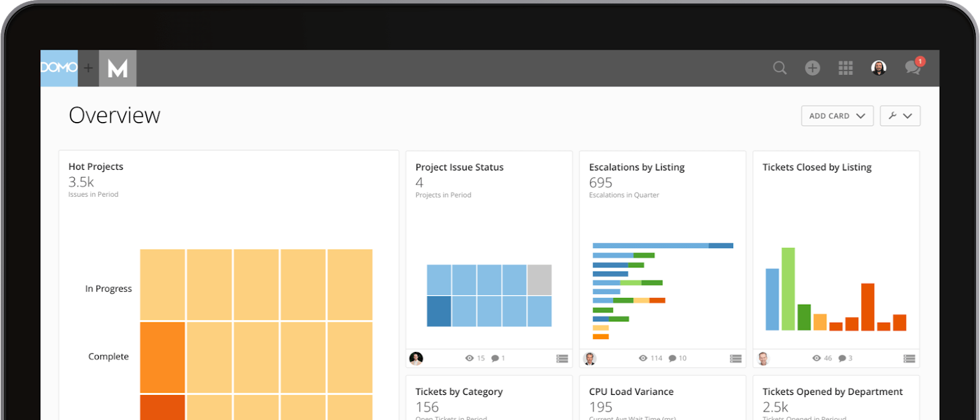Screen dimensions: 980x420
Task: Open the apps grid icon
Action: tap(845, 68)
